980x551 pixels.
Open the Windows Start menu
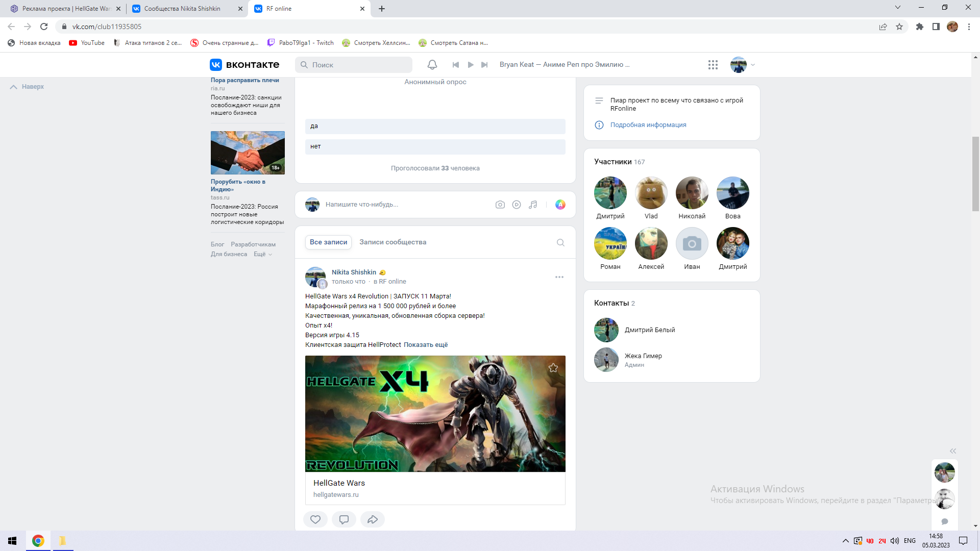point(12,541)
